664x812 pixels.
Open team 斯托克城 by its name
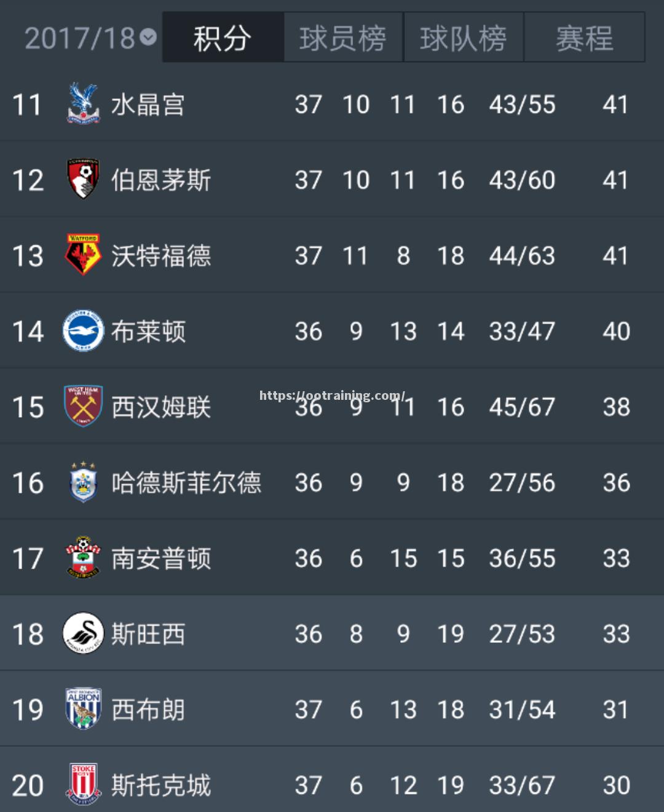[161, 786]
